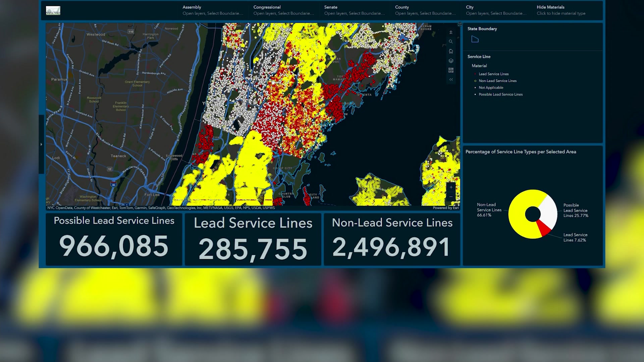Collapse map tools with double up chevron
The width and height of the screenshot is (644, 362).
click(451, 33)
